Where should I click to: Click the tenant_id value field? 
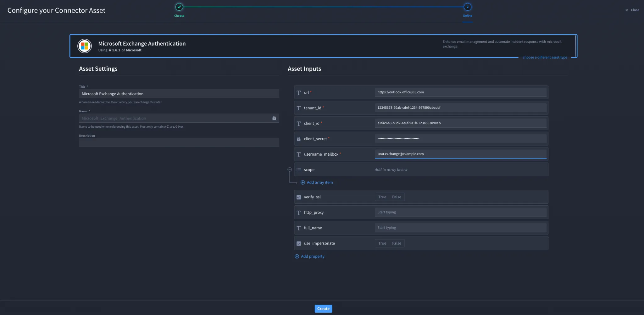(x=460, y=108)
